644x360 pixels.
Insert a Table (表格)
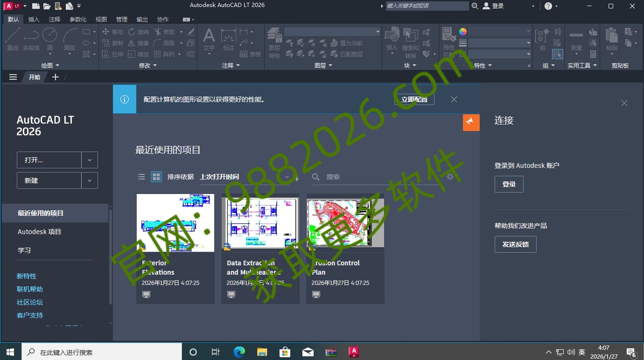point(251,54)
